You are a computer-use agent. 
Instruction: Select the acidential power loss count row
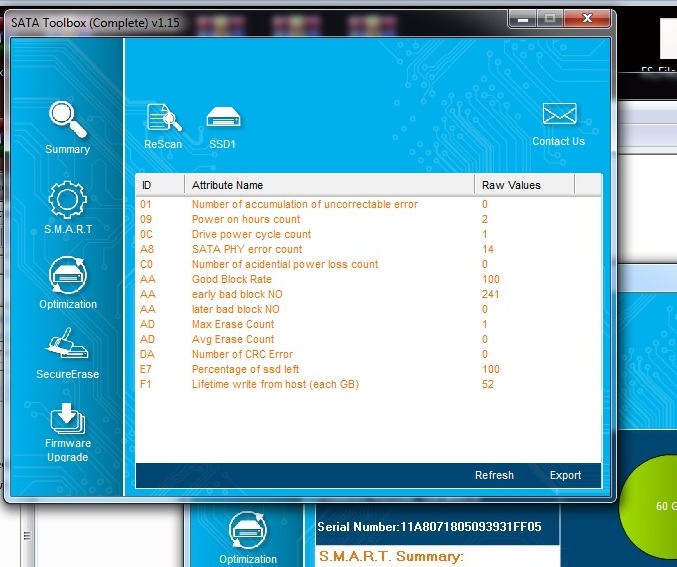368,264
